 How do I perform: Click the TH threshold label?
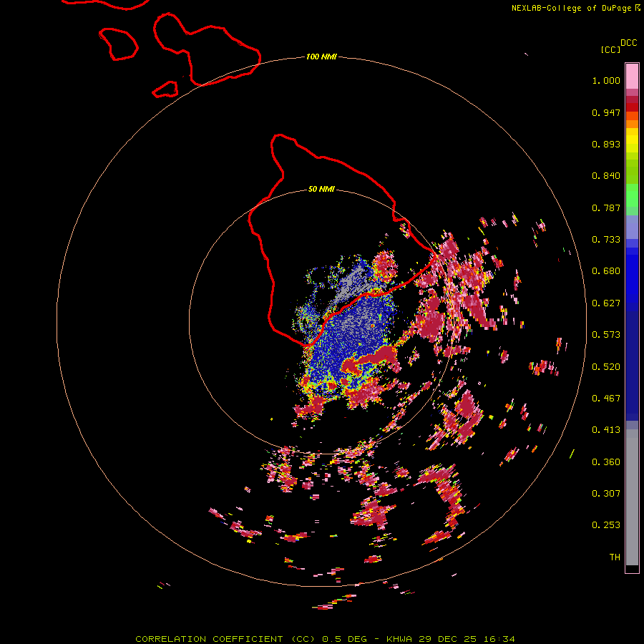tap(615, 557)
